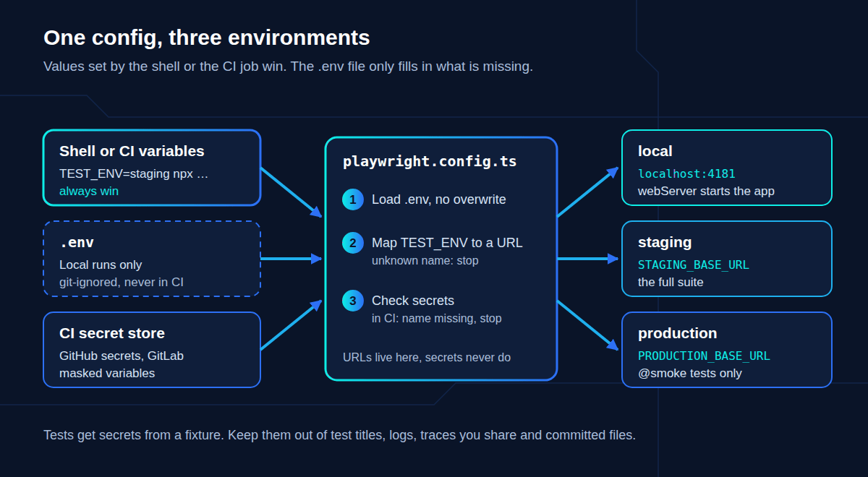Viewport: 868px width, 477px height.
Task: Click the "always win" note
Action: pos(89,191)
